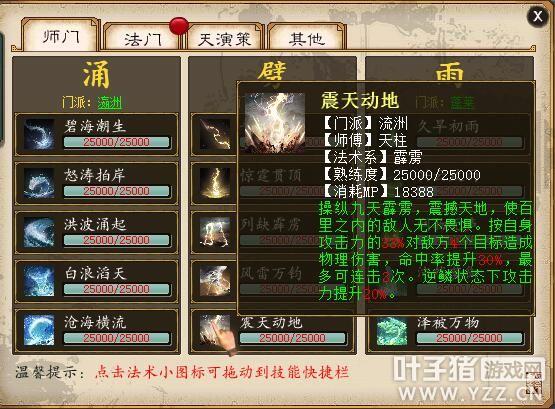The image size is (555, 409).
Task: Click the 流洲 sect link under 涌
Action: (109, 103)
